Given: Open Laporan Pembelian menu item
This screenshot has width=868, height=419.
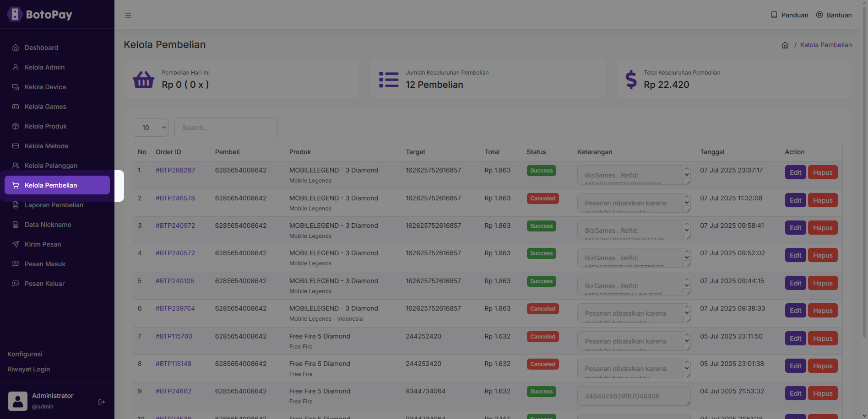Looking at the screenshot, I should [57, 205].
